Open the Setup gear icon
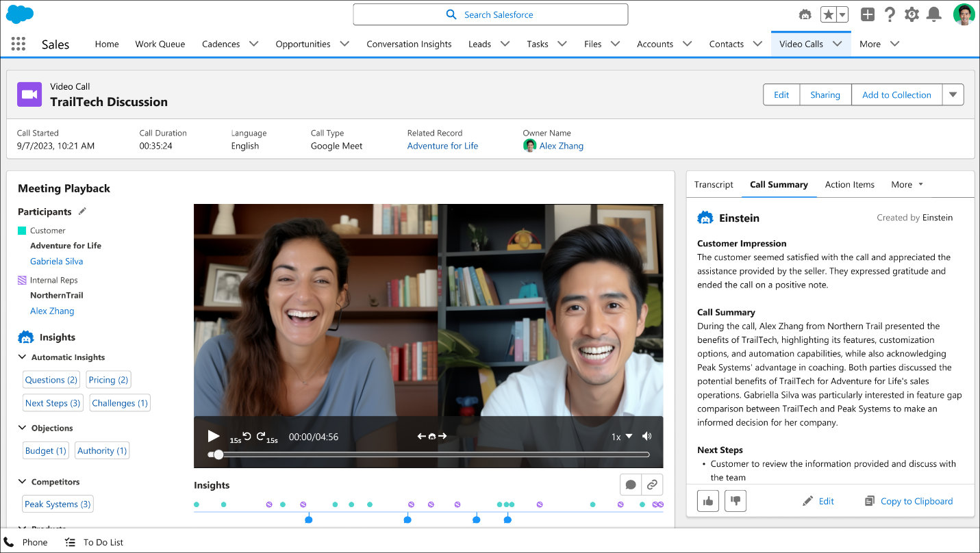980x553 pixels. 912,14
